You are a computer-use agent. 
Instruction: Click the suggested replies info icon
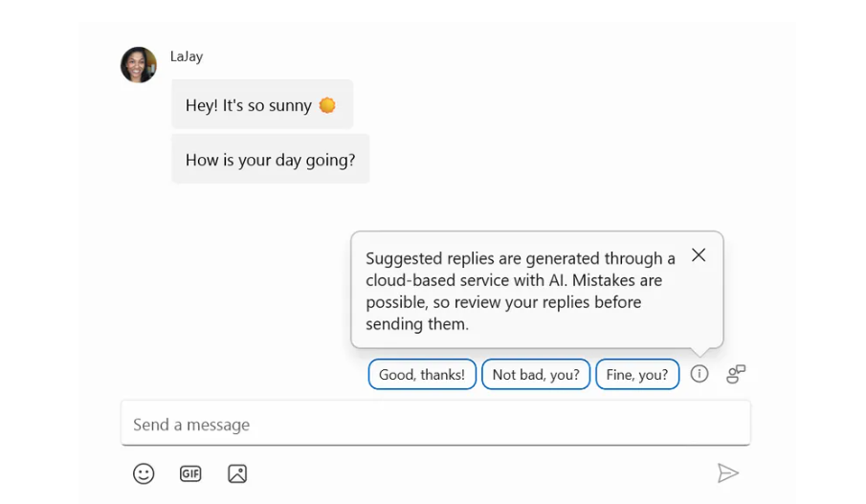pyautogui.click(x=699, y=374)
